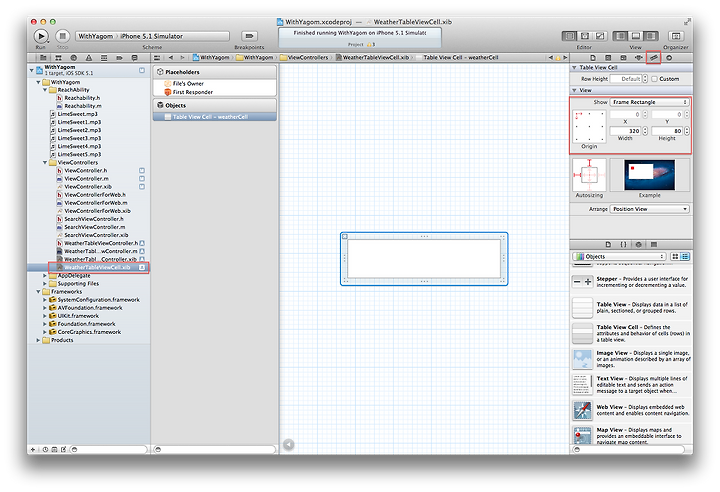Select Table View Cell - weatherCell object
720x492 pixels.
[x=215, y=117]
